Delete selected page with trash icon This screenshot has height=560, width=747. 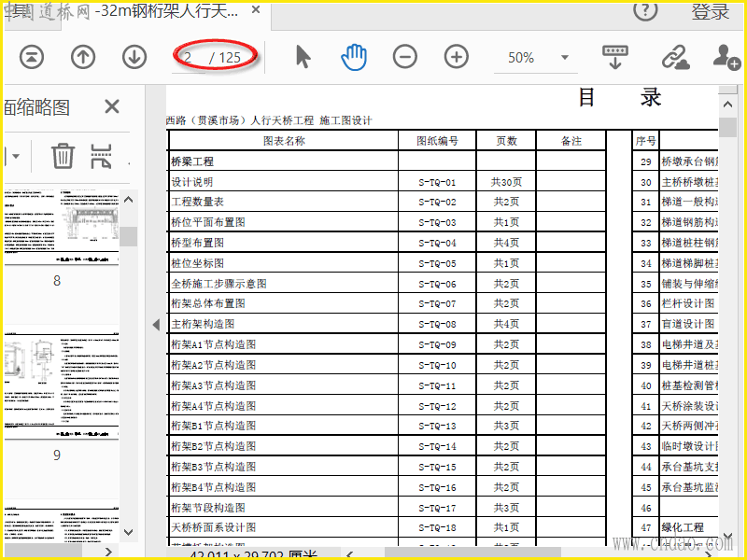click(x=63, y=156)
